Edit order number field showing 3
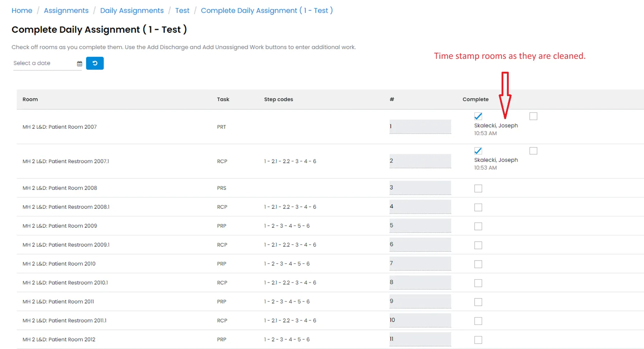Viewport: 644px width, 349px height. 420,188
